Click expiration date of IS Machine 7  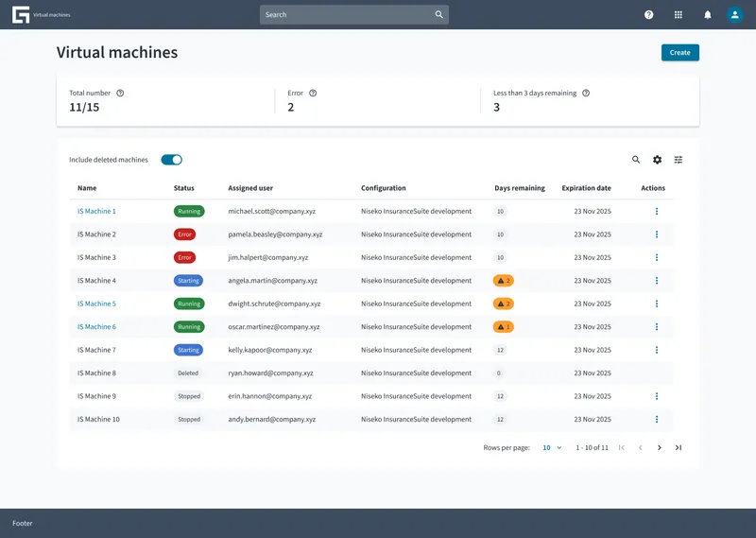click(593, 350)
